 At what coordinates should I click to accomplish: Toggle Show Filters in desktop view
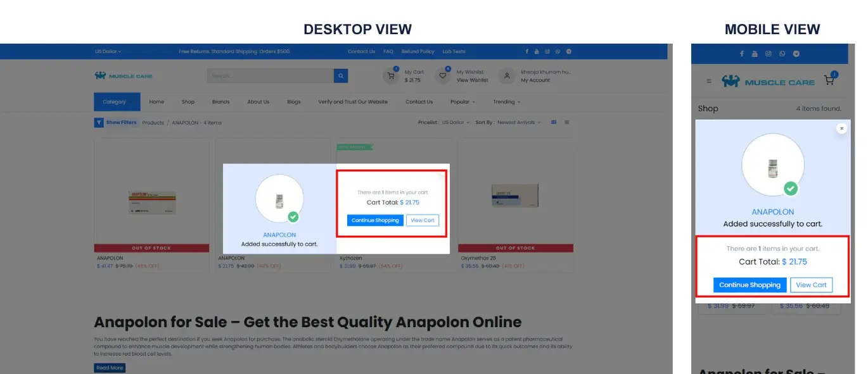(x=116, y=122)
